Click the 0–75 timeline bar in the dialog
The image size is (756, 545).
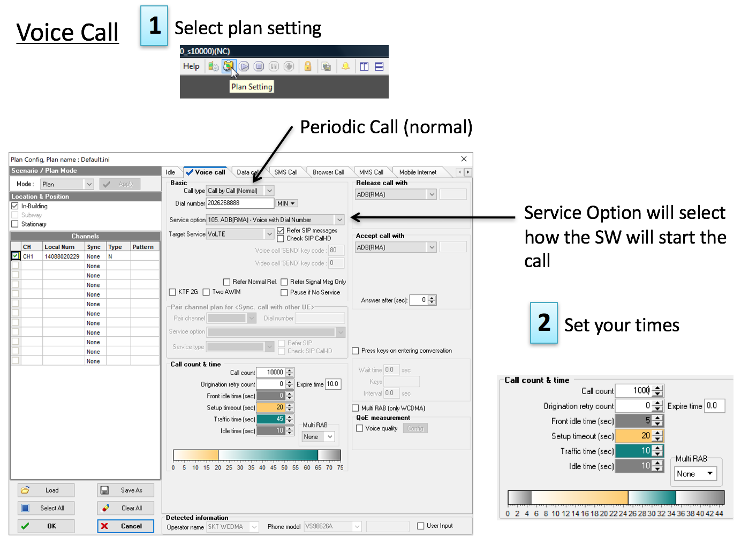[x=257, y=455]
